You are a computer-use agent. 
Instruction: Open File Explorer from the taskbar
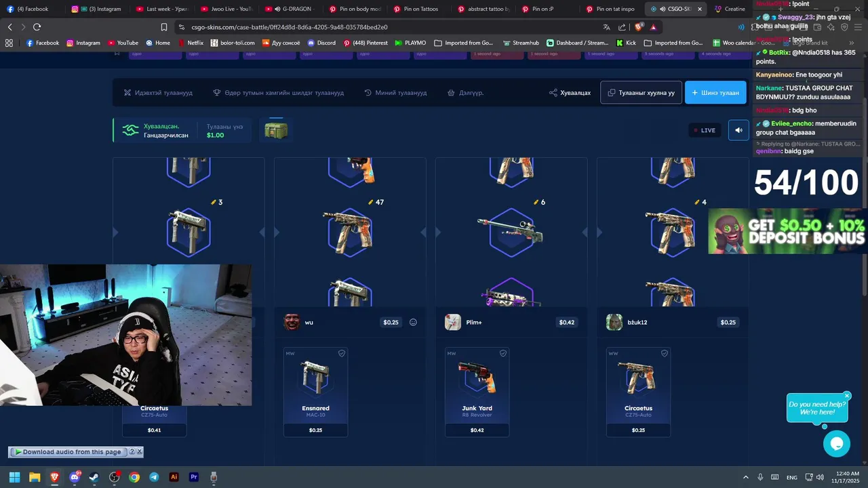click(x=35, y=477)
